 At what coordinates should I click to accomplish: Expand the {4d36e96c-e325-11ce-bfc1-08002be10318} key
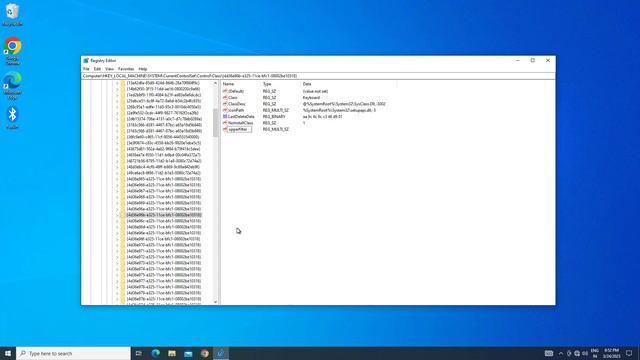coord(117,221)
